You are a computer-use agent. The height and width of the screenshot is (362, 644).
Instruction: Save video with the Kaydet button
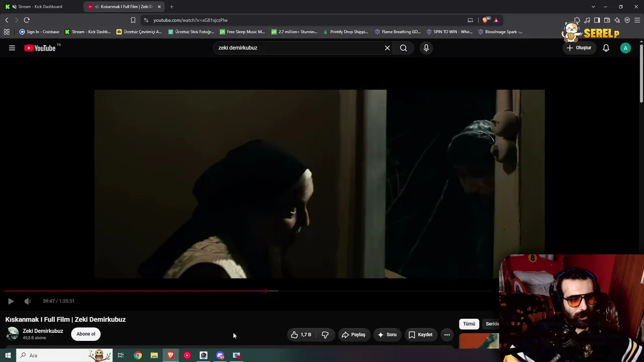pyautogui.click(x=420, y=334)
